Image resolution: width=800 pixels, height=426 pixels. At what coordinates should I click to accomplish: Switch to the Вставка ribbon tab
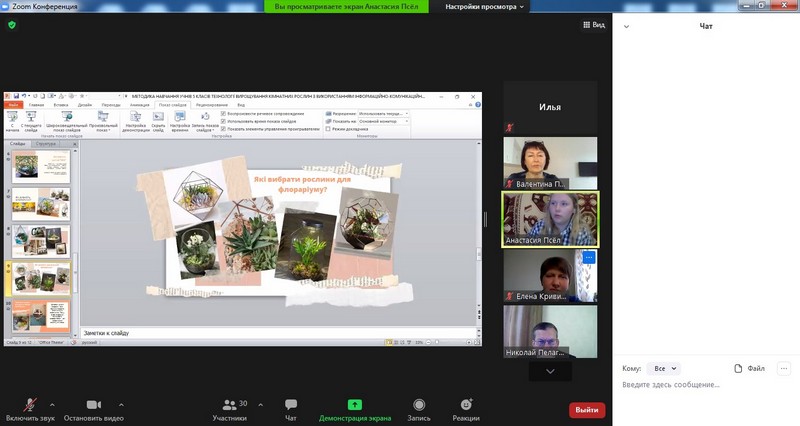(x=61, y=105)
